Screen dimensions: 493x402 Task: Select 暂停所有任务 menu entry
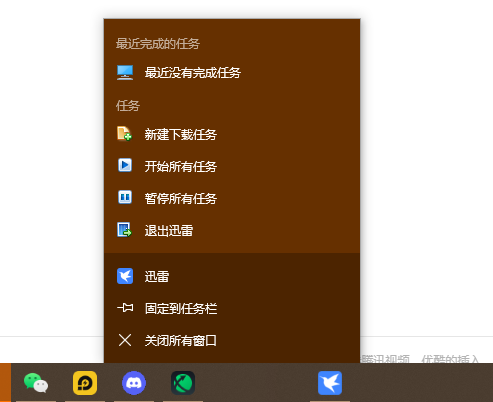pos(232,198)
